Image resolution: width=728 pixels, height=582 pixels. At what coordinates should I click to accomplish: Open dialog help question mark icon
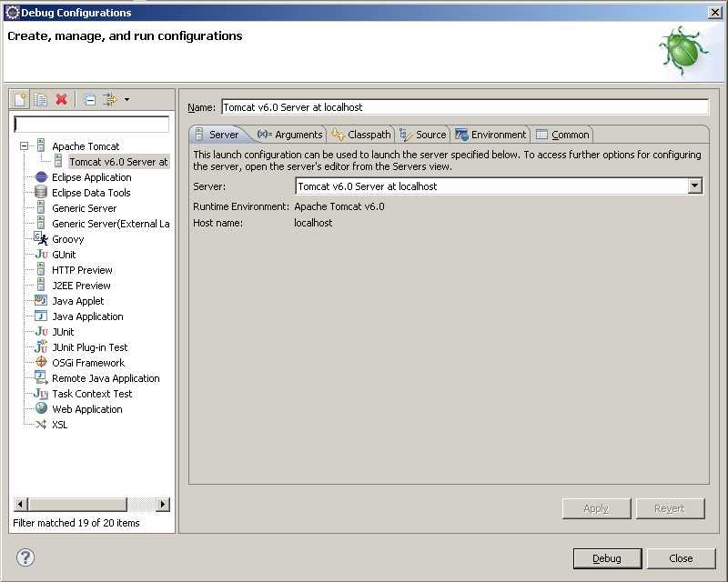point(25,557)
